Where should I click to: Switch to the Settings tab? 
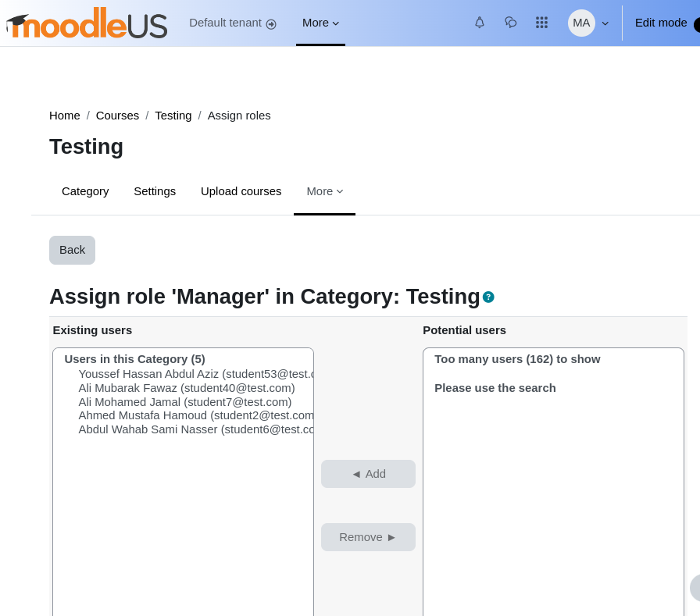click(155, 191)
